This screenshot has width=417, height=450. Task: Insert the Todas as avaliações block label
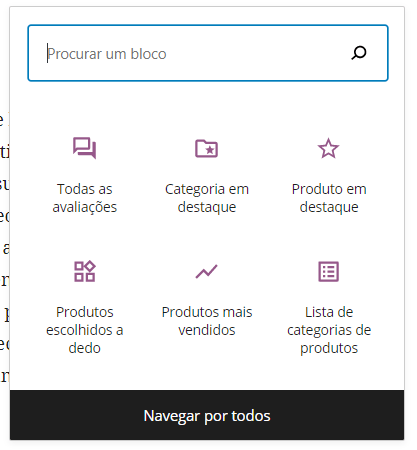pos(85,198)
